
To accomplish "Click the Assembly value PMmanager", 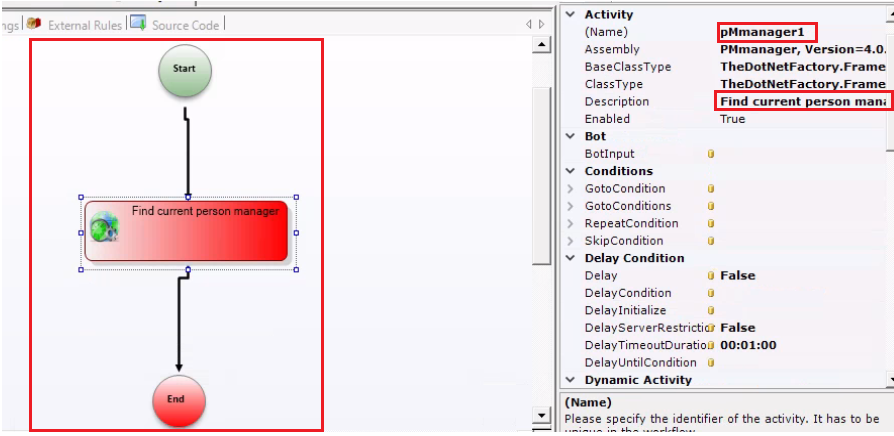I will pyautogui.click(x=802, y=50).
